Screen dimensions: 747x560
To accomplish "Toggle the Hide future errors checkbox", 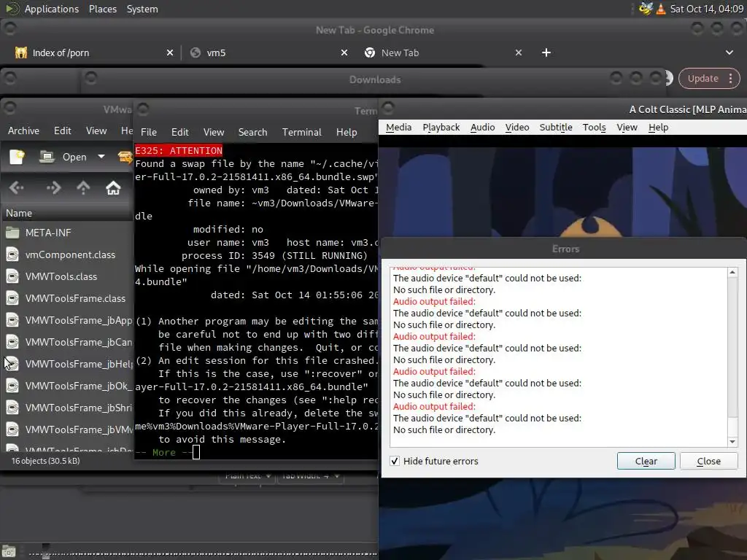I will [395, 461].
